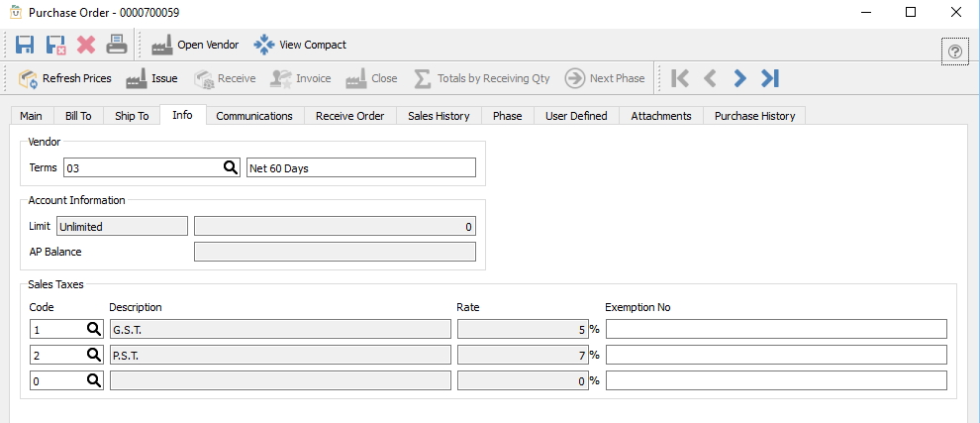The width and height of the screenshot is (980, 423).
Task: Click the printer icon
Action: [117, 45]
